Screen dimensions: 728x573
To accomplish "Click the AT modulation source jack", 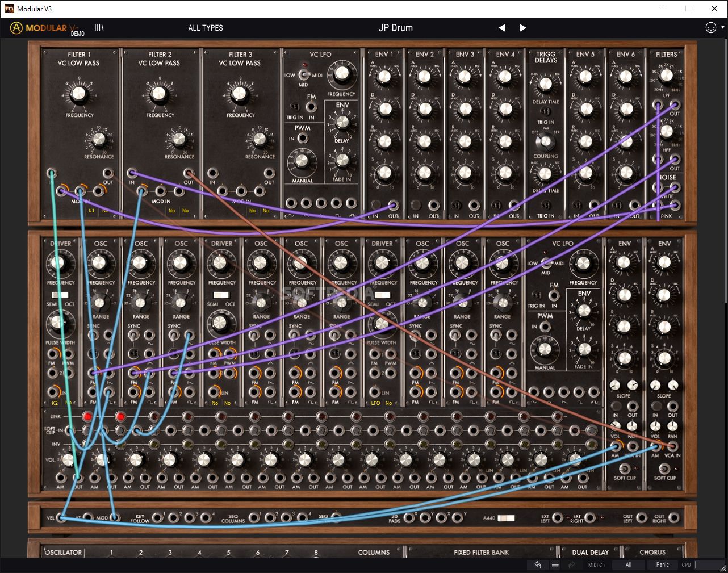I will pyautogui.click(x=88, y=517).
